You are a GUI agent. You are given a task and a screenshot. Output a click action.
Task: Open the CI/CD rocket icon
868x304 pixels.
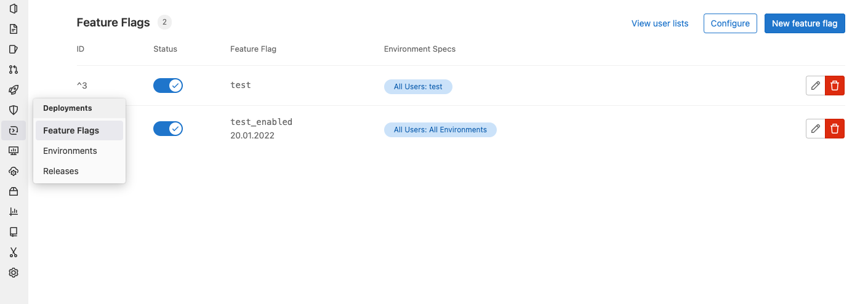pos(14,90)
